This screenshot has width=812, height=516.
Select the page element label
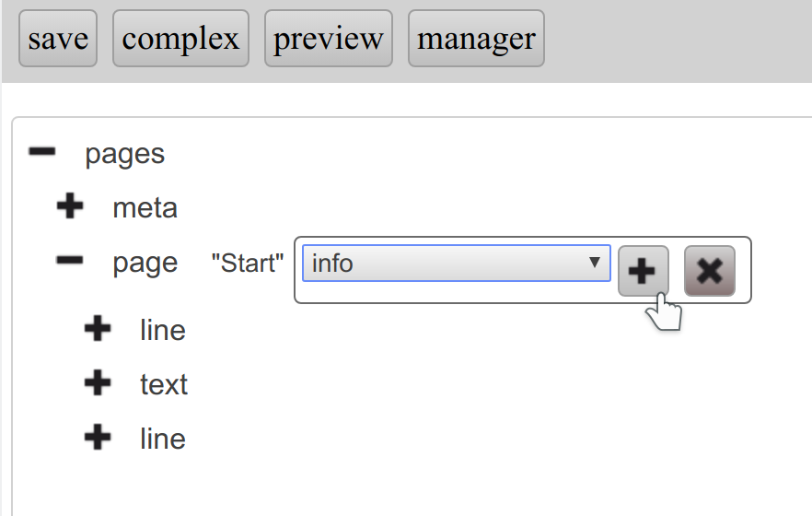tap(145, 264)
